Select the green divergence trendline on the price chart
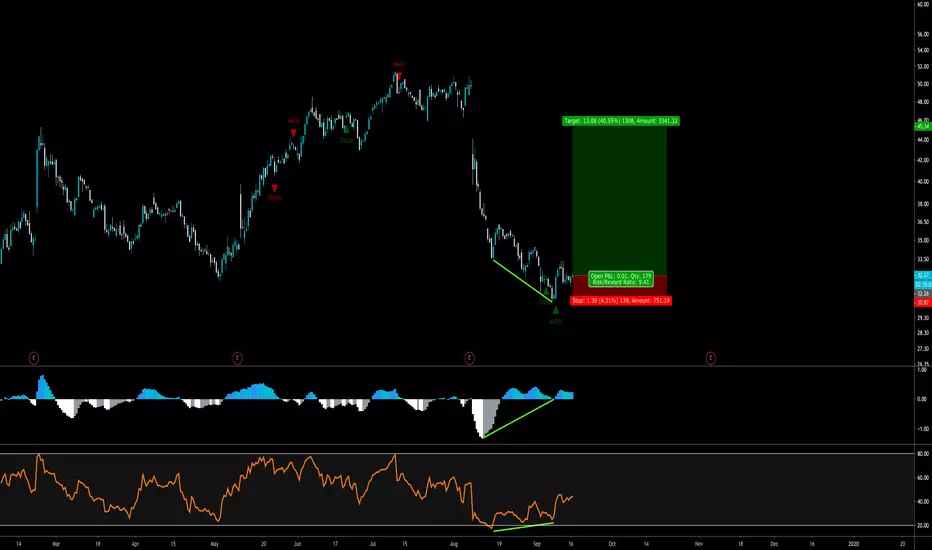The height and width of the screenshot is (550, 932). 523,281
